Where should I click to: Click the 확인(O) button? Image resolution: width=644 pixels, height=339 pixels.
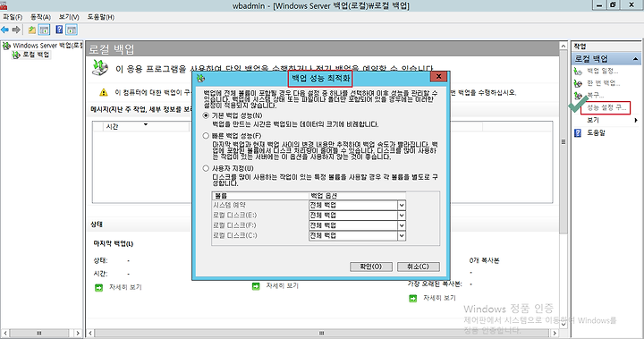(x=371, y=267)
